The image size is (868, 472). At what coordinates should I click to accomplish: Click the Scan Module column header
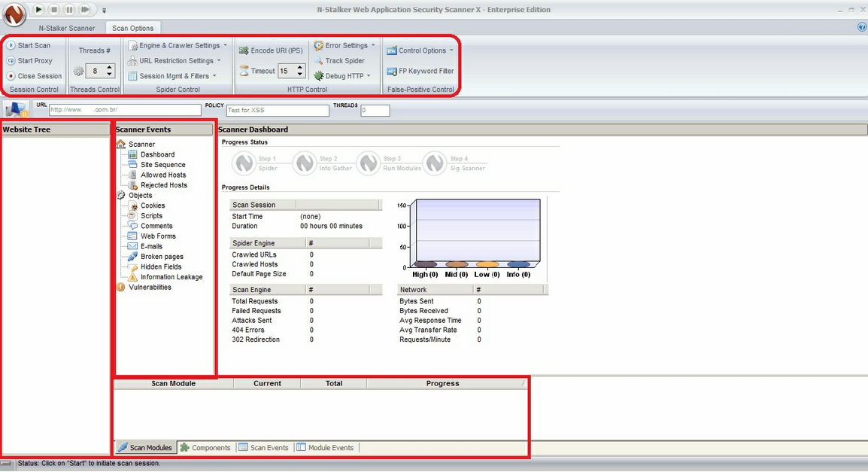tap(173, 383)
